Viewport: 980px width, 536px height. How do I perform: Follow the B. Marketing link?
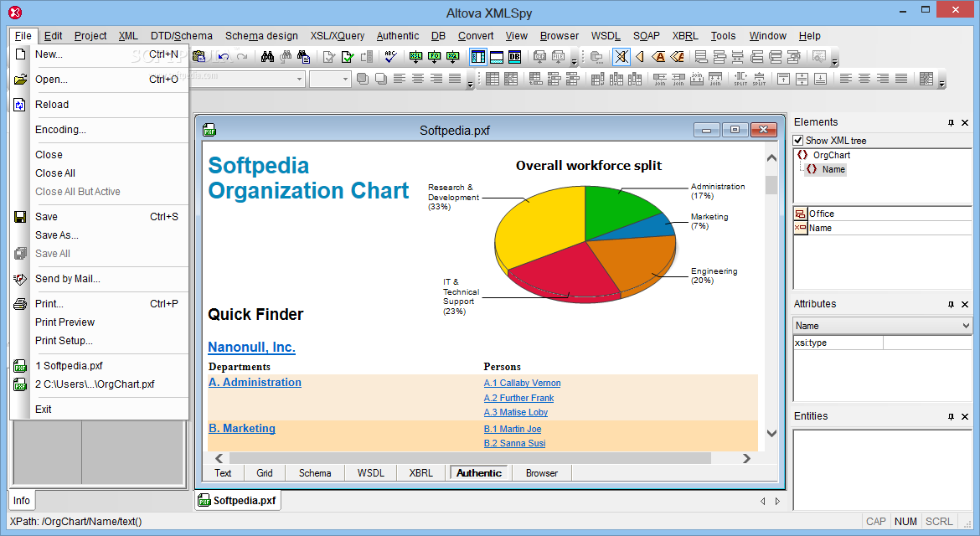point(242,429)
